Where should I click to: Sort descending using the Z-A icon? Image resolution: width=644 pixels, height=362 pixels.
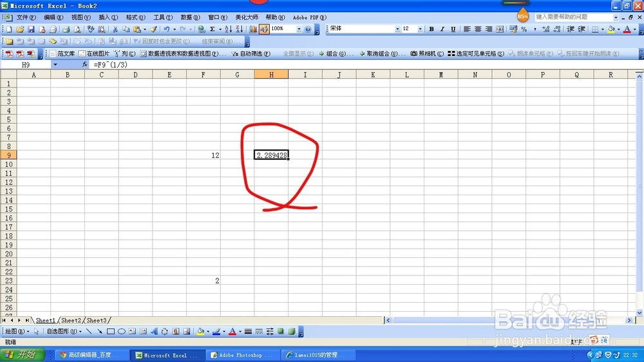click(x=240, y=29)
